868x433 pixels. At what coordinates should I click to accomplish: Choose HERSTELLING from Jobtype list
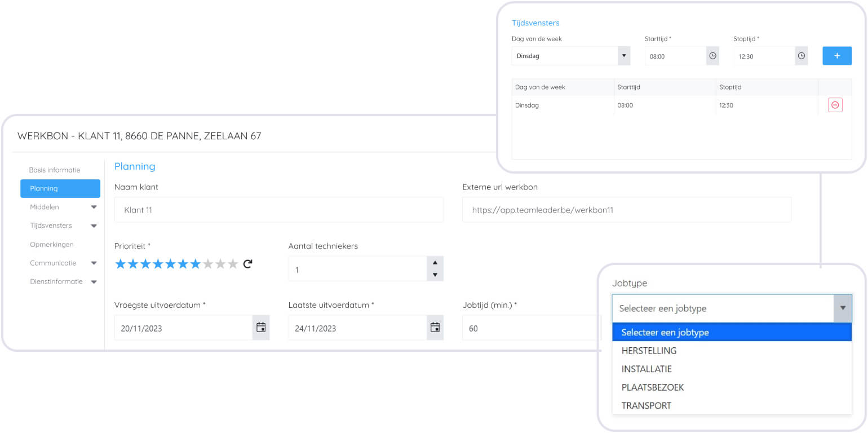pyautogui.click(x=732, y=350)
